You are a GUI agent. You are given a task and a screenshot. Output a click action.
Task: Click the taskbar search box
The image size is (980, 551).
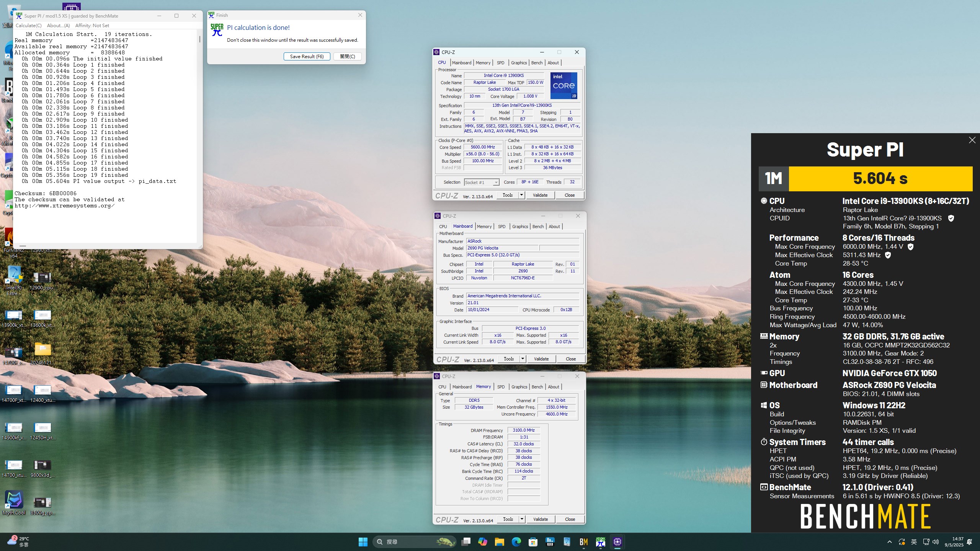coord(415,542)
